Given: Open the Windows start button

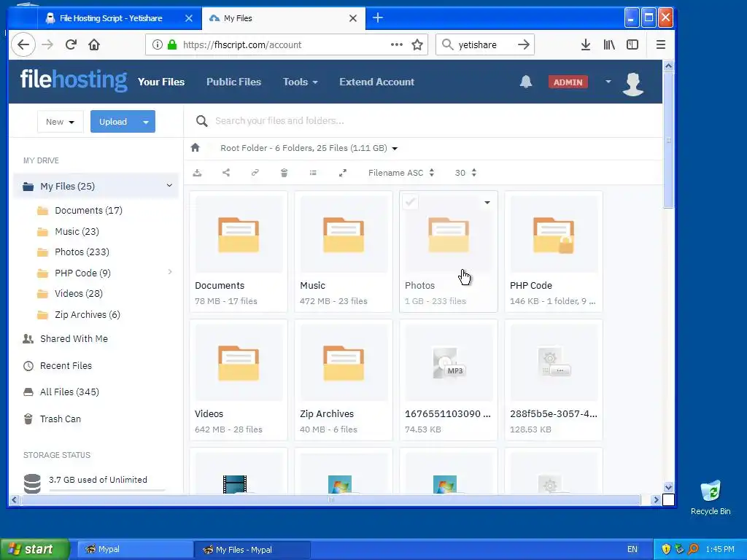Looking at the screenshot, I should (34, 549).
